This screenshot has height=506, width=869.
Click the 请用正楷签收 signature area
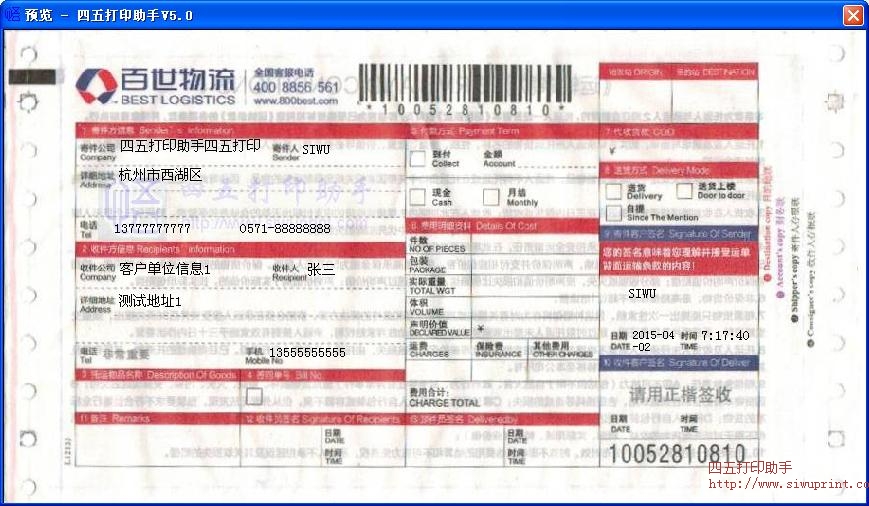coord(679,395)
